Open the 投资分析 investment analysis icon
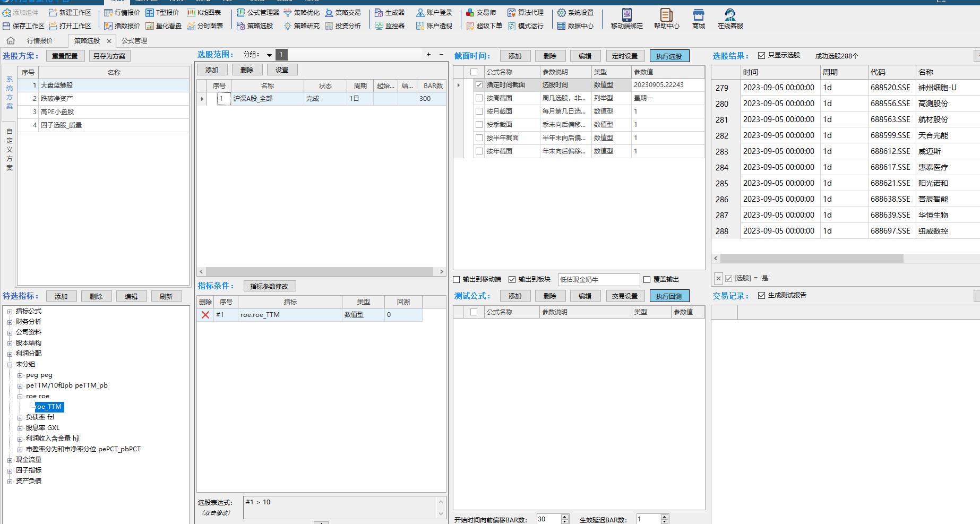980x524 pixels. 329,25
